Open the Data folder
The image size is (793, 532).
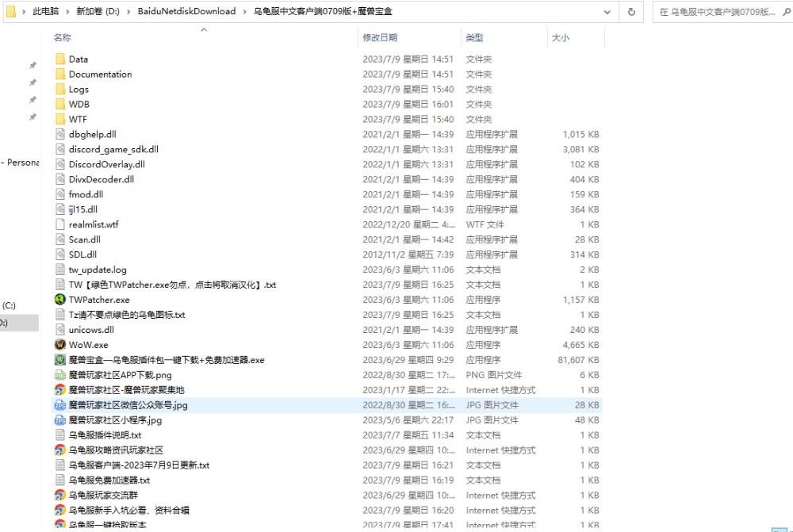click(x=77, y=59)
